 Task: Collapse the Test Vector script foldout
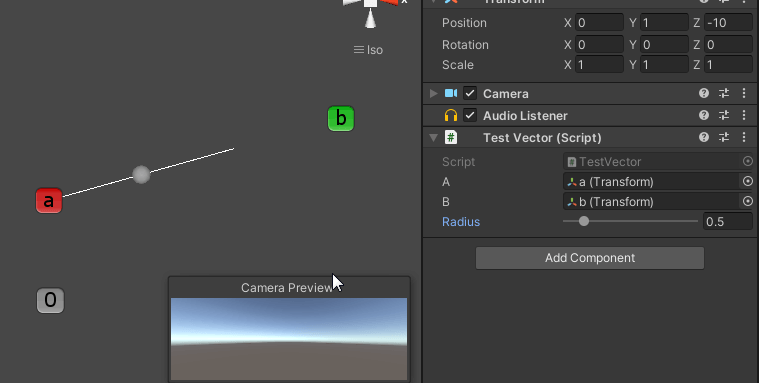(434, 138)
